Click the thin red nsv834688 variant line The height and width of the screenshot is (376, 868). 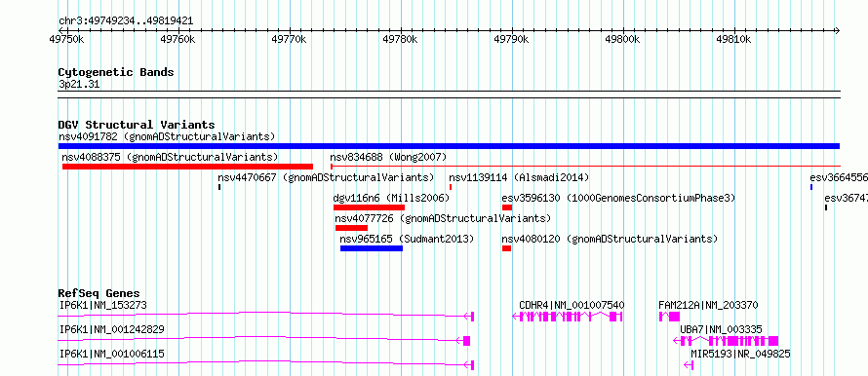586,166
